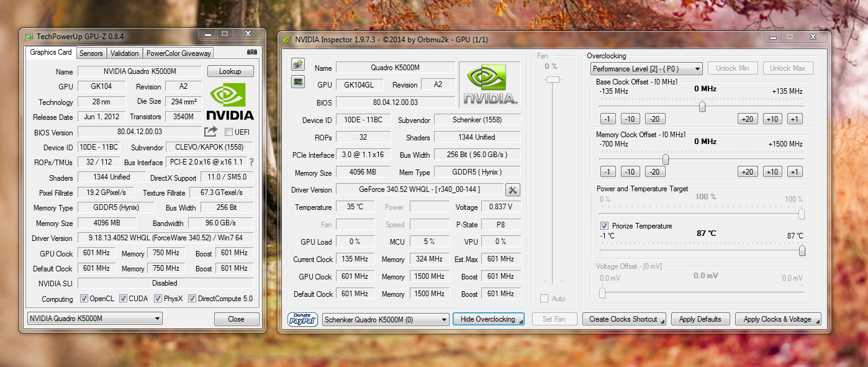Click the P-State P8 value
The width and height of the screenshot is (868, 367).
[500, 224]
